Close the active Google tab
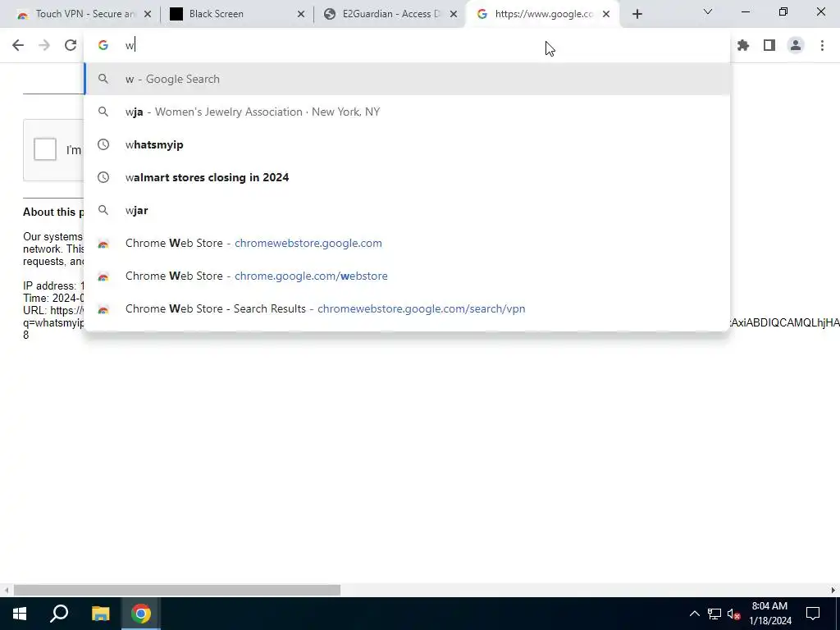Viewport: 840px width, 630px height. click(606, 15)
